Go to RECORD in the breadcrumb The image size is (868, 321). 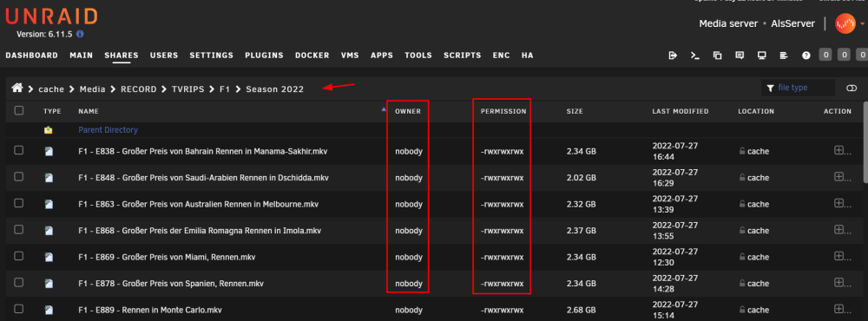(138, 88)
